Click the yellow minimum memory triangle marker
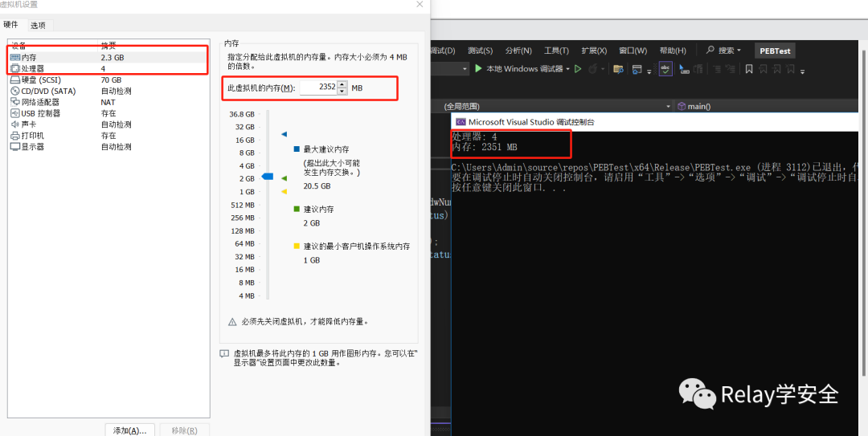 pyautogui.click(x=284, y=191)
